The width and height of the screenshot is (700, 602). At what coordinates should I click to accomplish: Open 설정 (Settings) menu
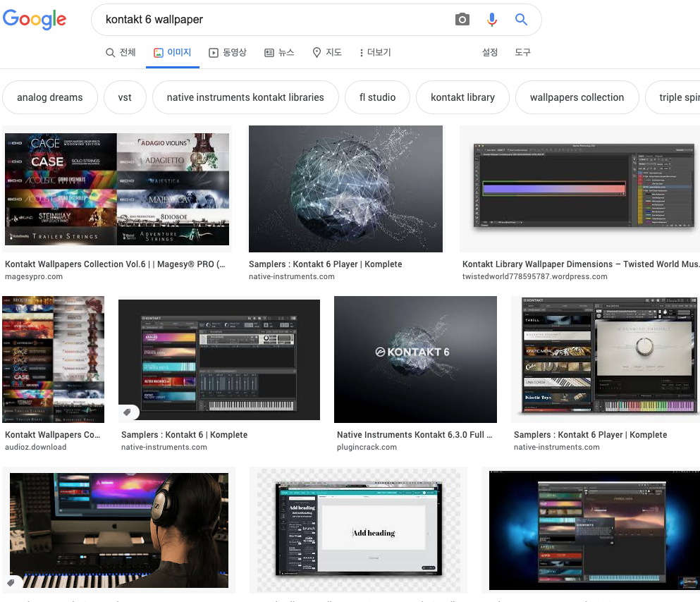[490, 53]
